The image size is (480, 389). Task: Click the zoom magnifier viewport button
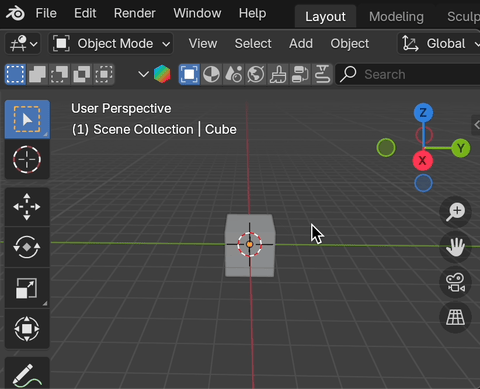click(x=455, y=212)
